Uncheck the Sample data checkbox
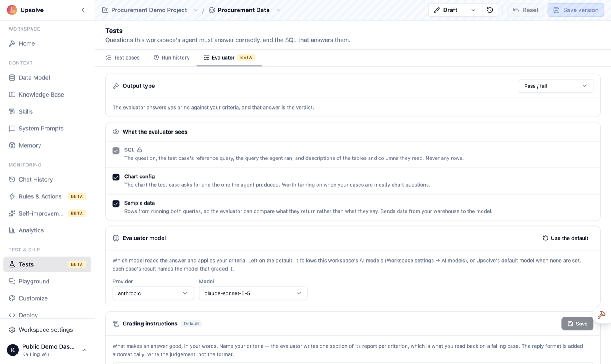The image size is (611, 364). coord(116,203)
